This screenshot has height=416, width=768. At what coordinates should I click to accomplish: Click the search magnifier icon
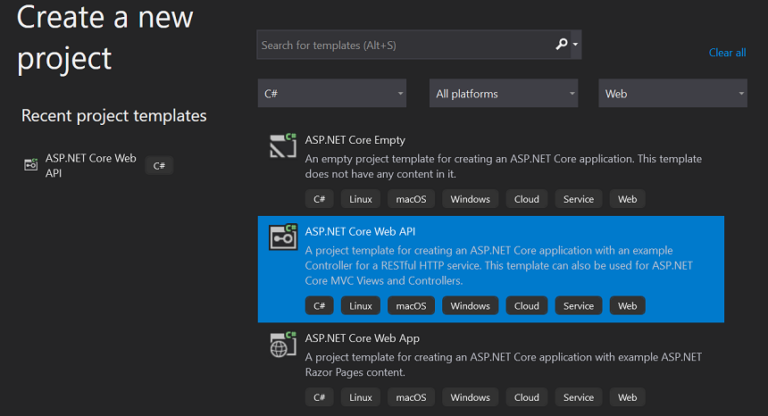pos(562,45)
